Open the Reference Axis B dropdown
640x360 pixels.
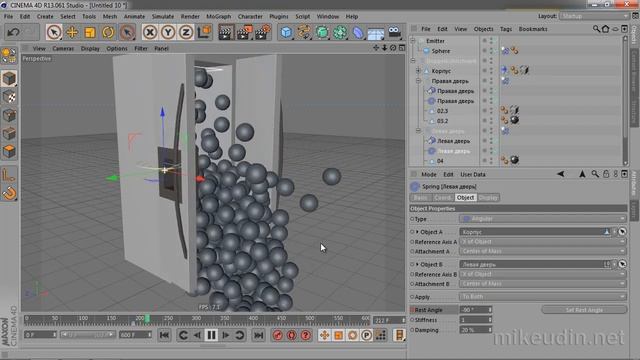[543, 274]
